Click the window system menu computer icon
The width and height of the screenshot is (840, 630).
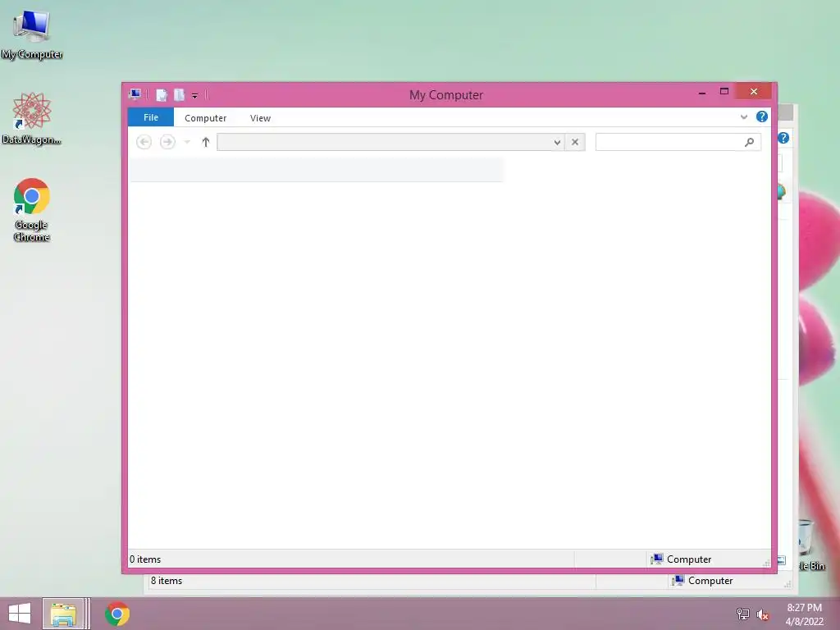pos(135,95)
